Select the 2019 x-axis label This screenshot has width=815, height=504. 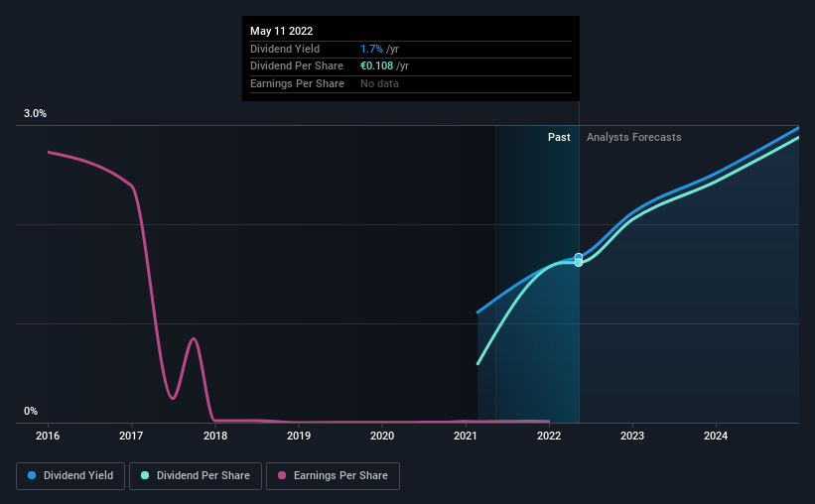click(299, 436)
